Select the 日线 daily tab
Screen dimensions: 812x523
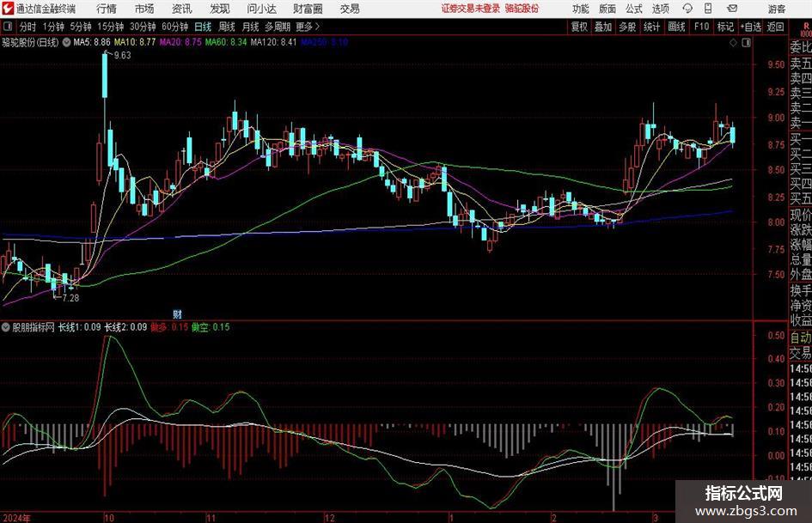pyautogui.click(x=203, y=27)
